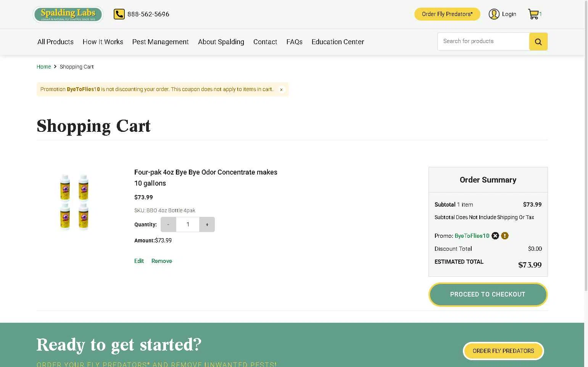
Task: Open the shopping cart icon in header
Action: click(533, 14)
